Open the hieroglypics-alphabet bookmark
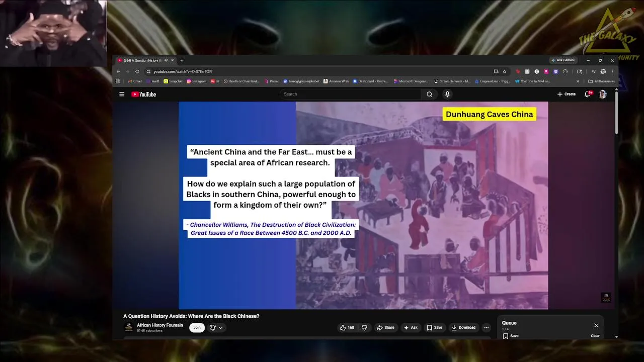Viewport: 644px width, 362px height. click(x=301, y=81)
